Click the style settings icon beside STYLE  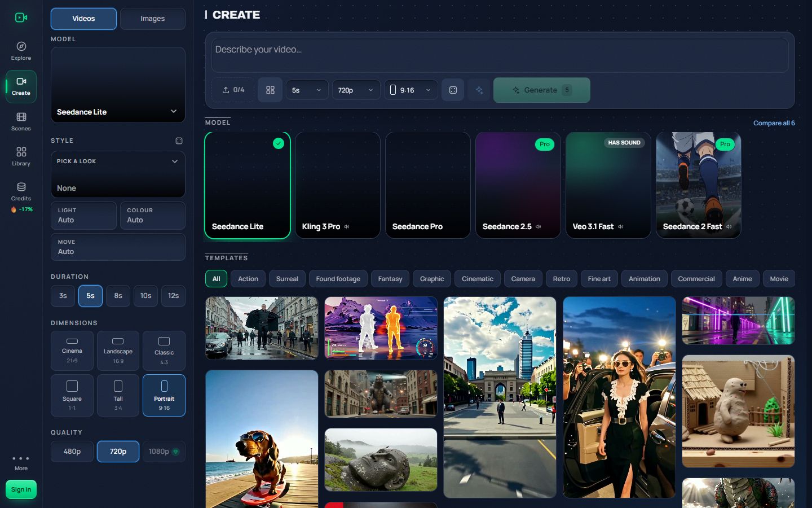179,141
